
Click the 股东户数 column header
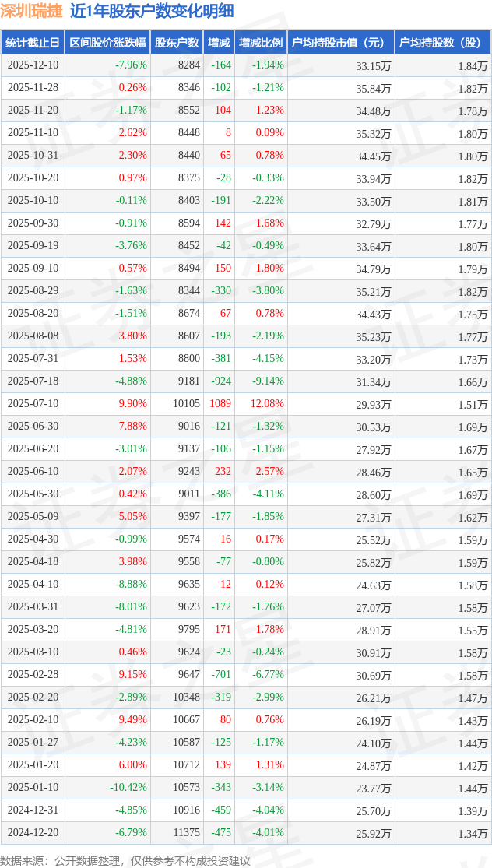click(x=177, y=43)
